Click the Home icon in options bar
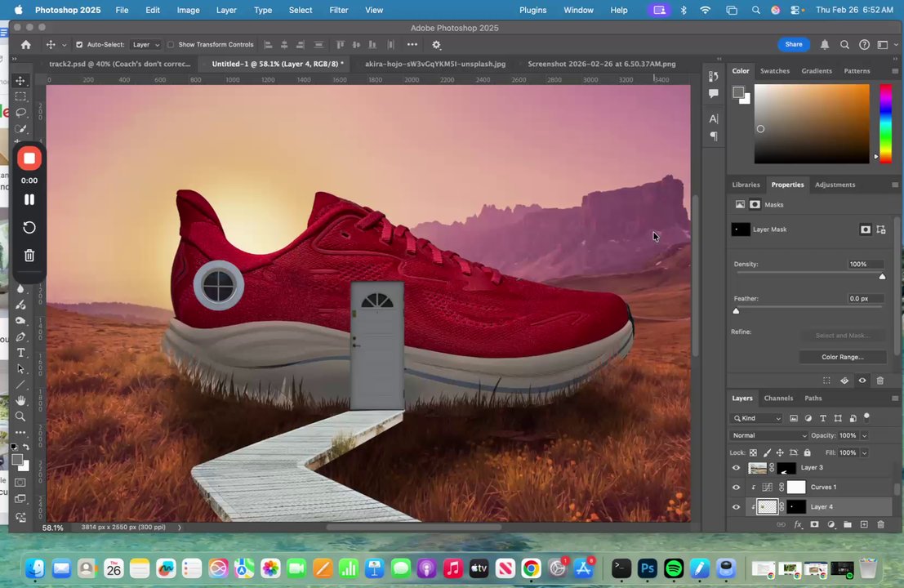Viewport: 904px width, 588px height. pos(26,45)
